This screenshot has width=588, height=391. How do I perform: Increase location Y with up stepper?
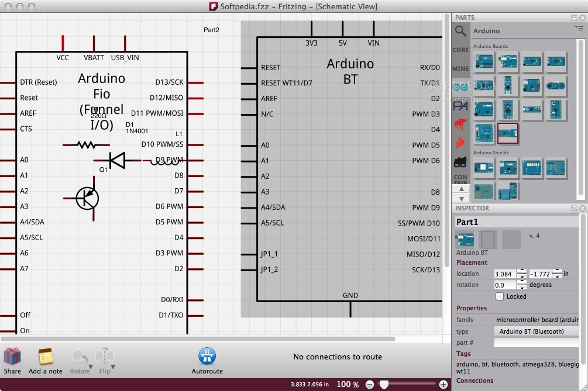[557, 271]
